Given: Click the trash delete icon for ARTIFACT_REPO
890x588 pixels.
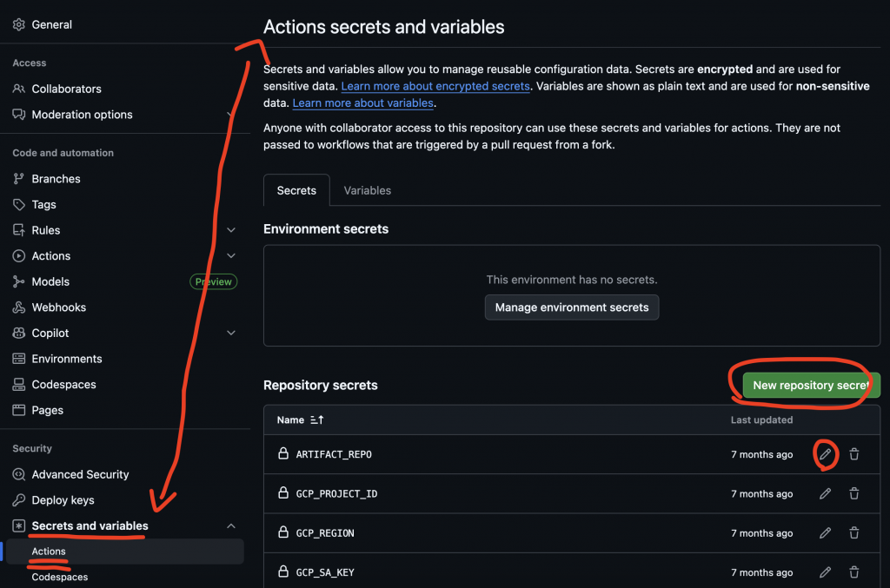Looking at the screenshot, I should coord(854,454).
